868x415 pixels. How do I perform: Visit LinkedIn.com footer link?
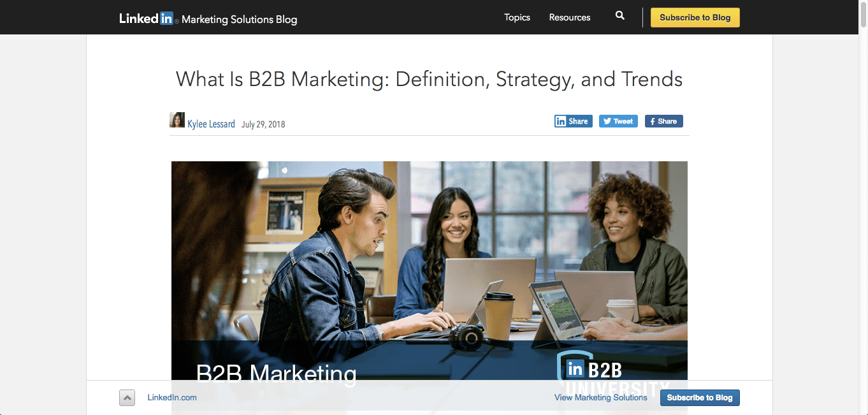(172, 397)
